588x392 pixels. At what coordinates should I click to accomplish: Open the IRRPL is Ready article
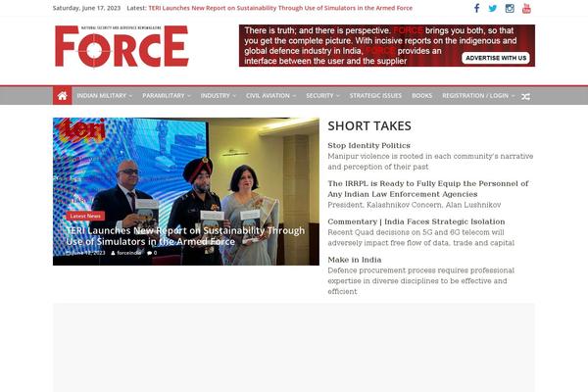(x=428, y=189)
